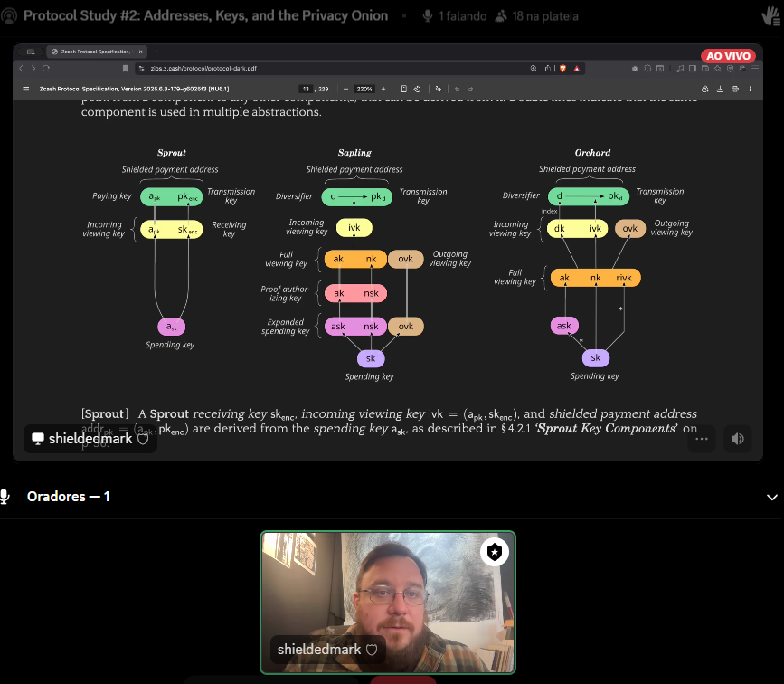Click the Leo AI sparkle icon

717,68
